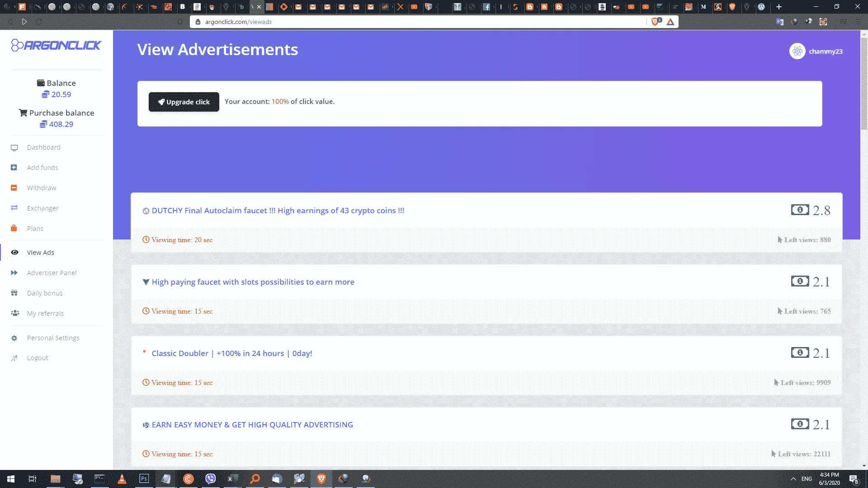The height and width of the screenshot is (488, 868).
Task: Open Advertiser Panel menu item
Action: pos(52,273)
